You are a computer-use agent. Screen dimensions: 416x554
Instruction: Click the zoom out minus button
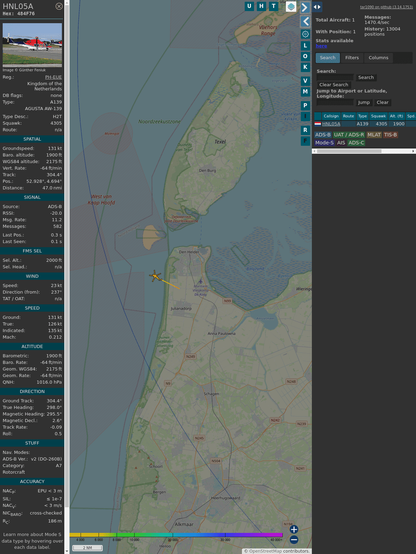pos(294,540)
